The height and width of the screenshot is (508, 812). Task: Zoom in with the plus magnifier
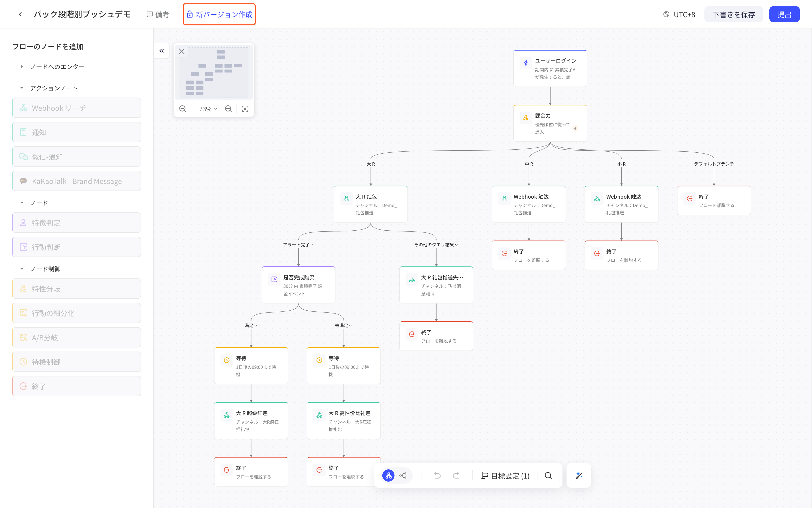coord(228,109)
